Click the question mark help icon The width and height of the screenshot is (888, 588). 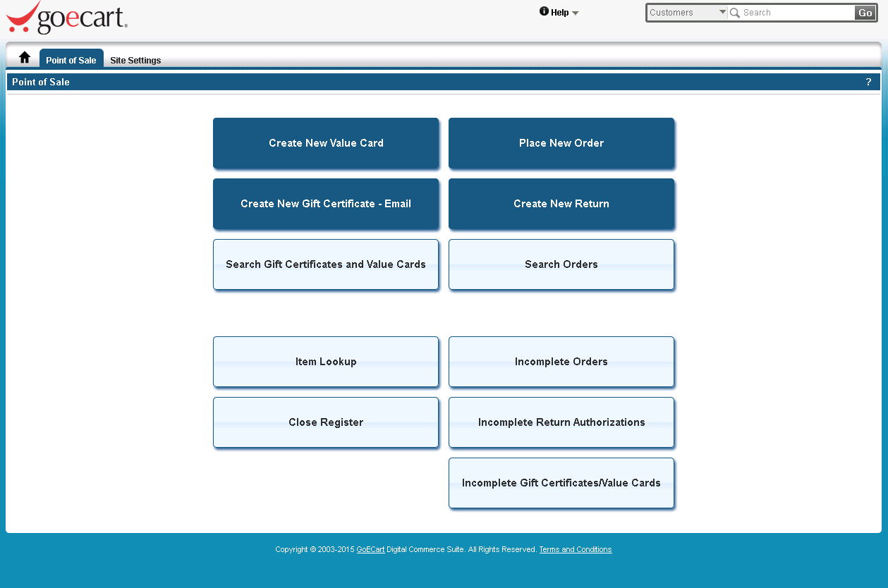click(x=868, y=82)
